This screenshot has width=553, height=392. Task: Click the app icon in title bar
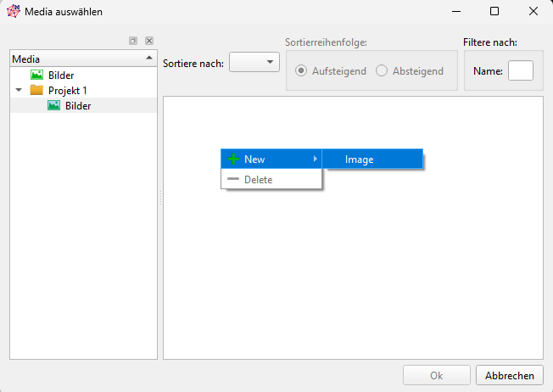13,12
